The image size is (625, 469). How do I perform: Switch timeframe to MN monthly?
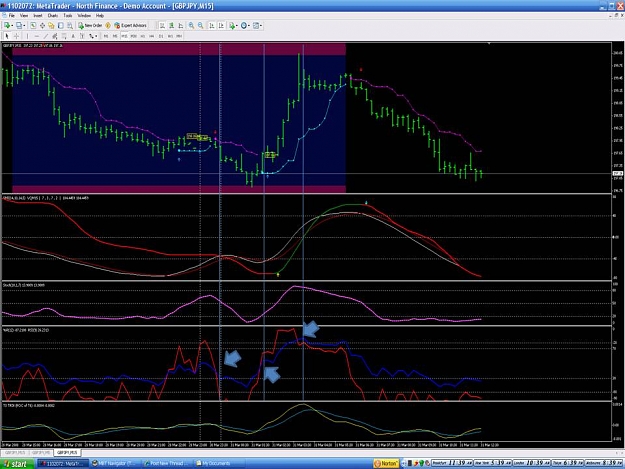(x=179, y=36)
